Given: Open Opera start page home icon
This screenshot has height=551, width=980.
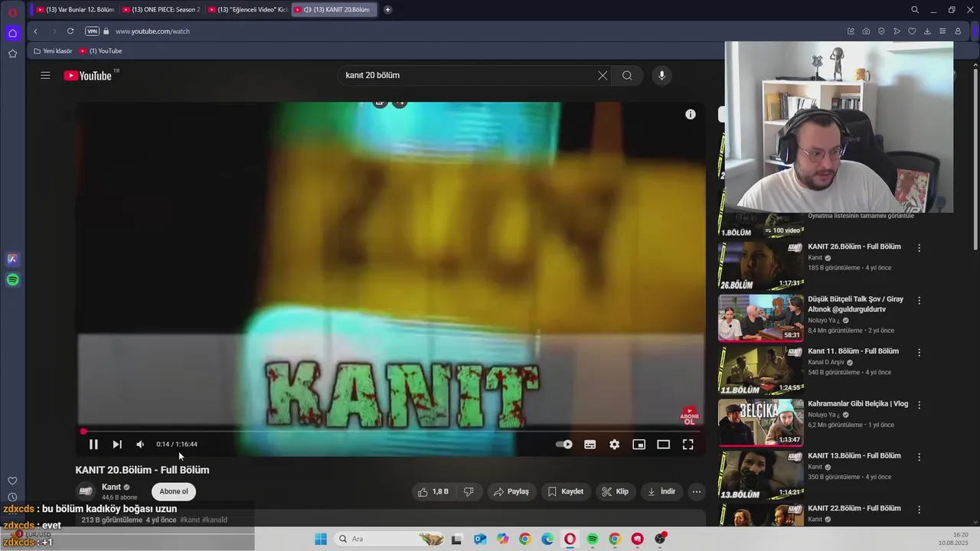Looking at the screenshot, I should (12, 33).
